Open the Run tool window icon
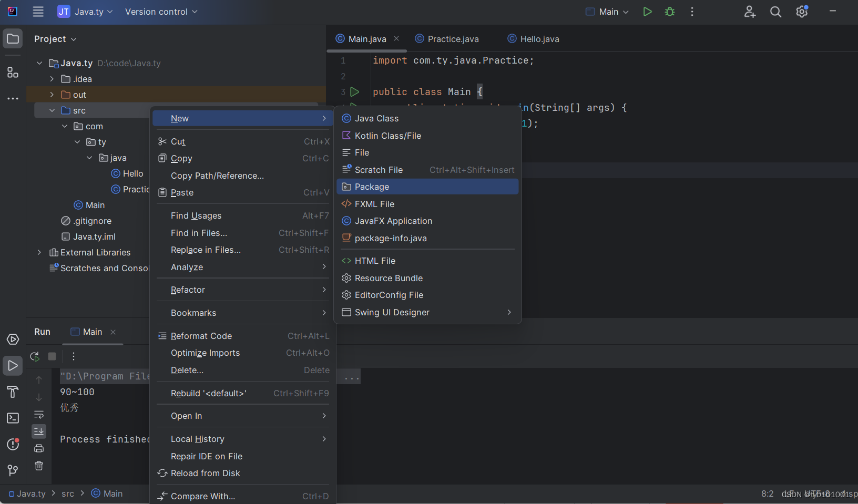Screen dimensions: 858x504 (x=13, y=366)
